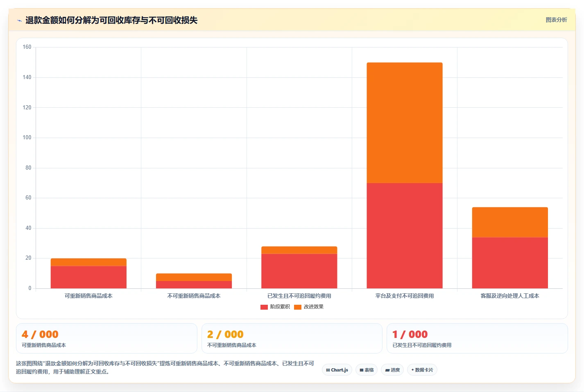Viewport: 584px width, 392px height.
Task: Open the 4 / 000 可重新销售商品成本 card
Action: click(x=106, y=338)
